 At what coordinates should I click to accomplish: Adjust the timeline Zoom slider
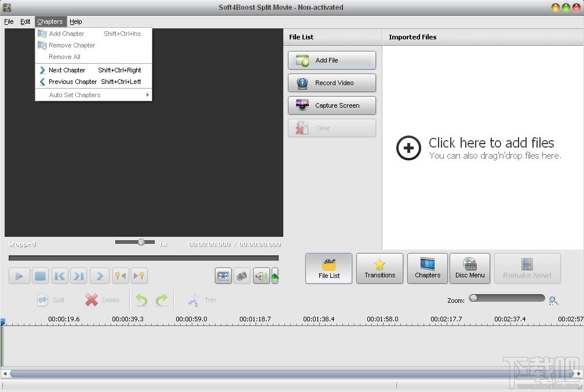(507, 298)
